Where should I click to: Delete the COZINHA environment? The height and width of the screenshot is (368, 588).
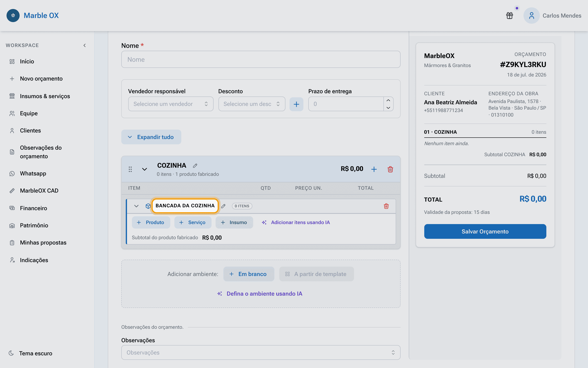coord(390,169)
